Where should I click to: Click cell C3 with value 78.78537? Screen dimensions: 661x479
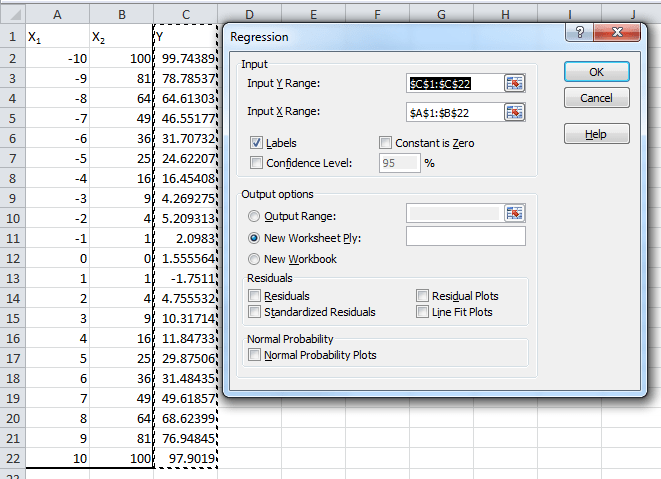185,78
